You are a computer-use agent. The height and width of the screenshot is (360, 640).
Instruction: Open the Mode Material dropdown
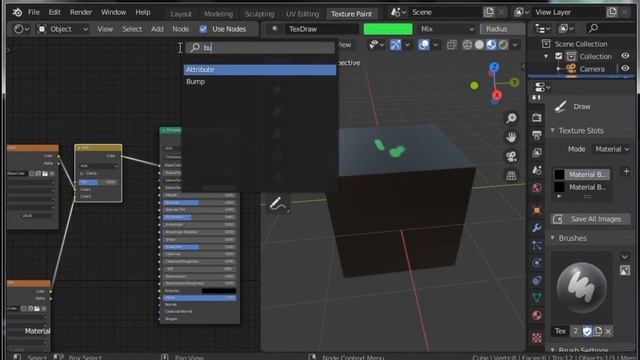tap(612, 149)
